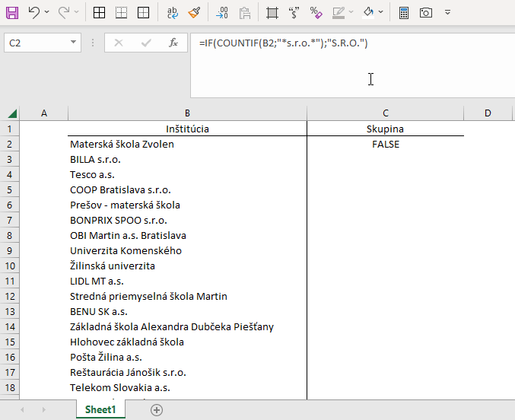Select row 9 header
This screenshot has width=515, height=420.
click(x=10, y=251)
